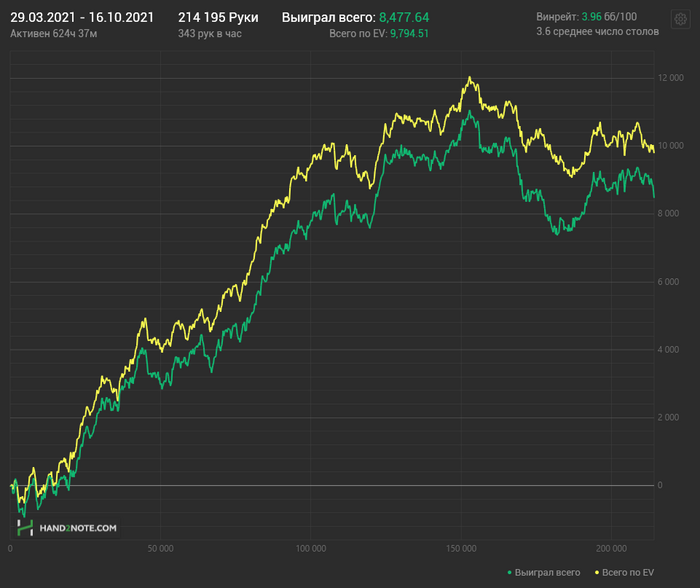Viewport: 700px width, 588px height.
Task: Click the Всего по EV 9,794.51 value
Action: [x=379, y=33]
